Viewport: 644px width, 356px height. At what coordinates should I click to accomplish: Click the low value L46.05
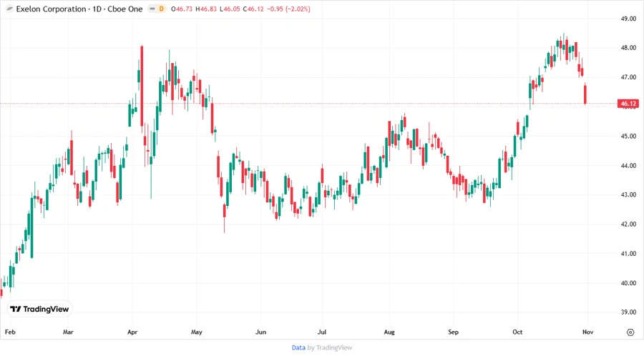click(230, 9)
